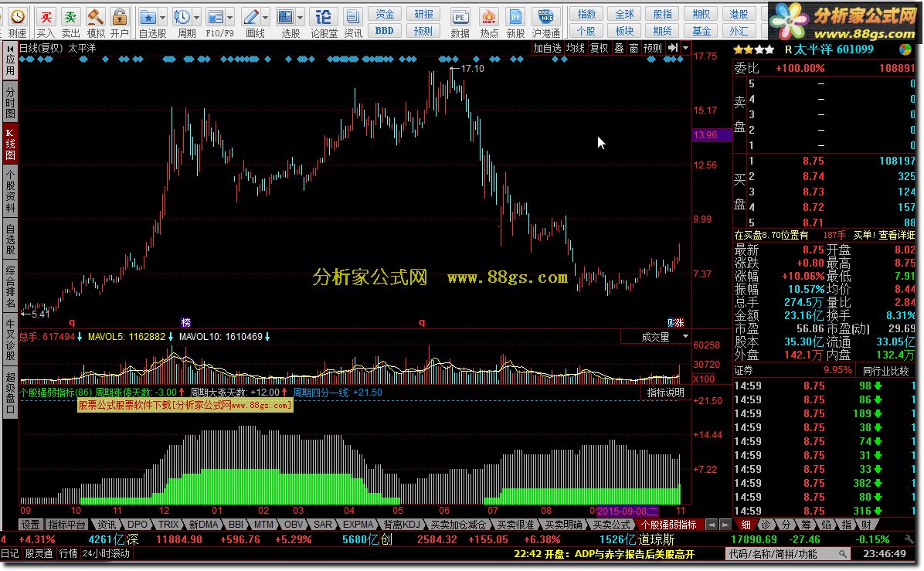Click the jump-to-end arrow icon in chart header
This screenshot has width=924, height=571.
672,48
